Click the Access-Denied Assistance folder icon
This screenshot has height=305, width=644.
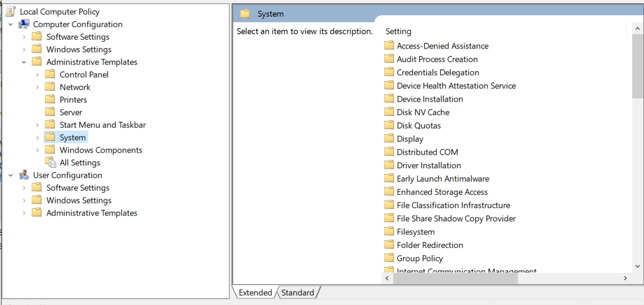click(389, 45)
